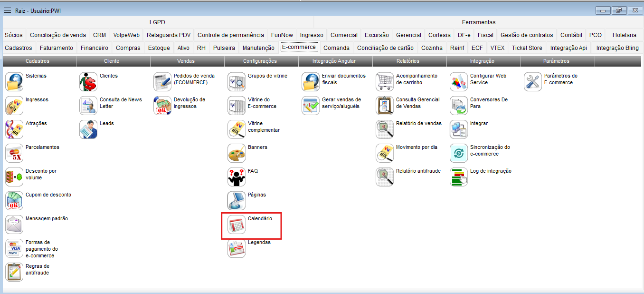
Task: Open the Ferramentas tab
Action: pos(478,22)
